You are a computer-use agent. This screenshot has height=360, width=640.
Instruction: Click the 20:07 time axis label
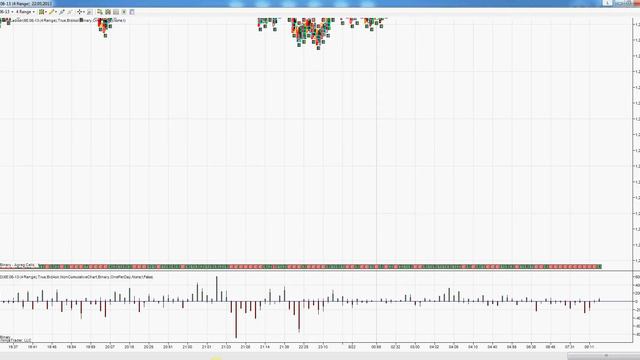coord(110,347)
